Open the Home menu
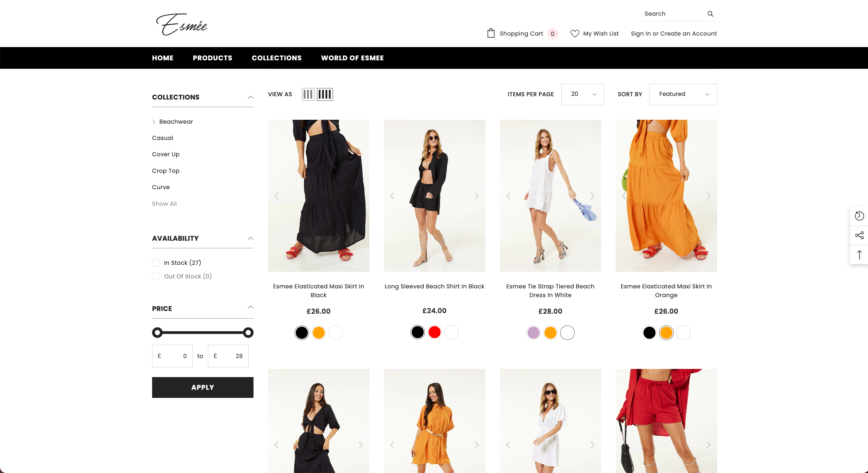The height and width of the screenshot is (473, 868). click(162, 58)
